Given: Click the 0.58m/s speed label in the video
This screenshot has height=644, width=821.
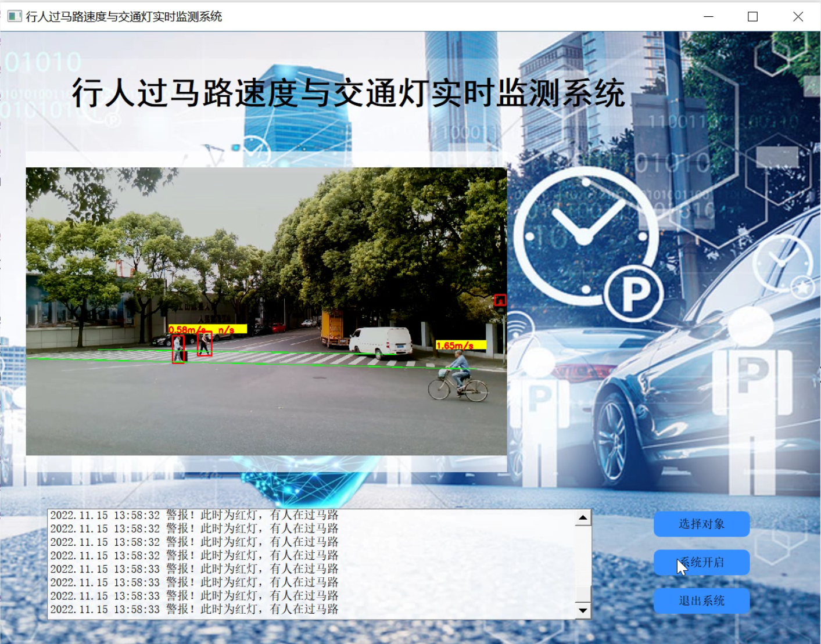Looking at the screenshot, I should click(x=187, y=329).
